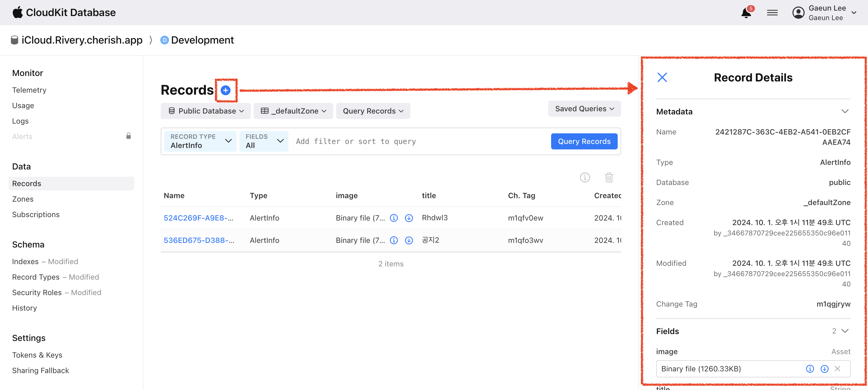
Task: Open Logs in sidebar
Action: coord(20,121)
